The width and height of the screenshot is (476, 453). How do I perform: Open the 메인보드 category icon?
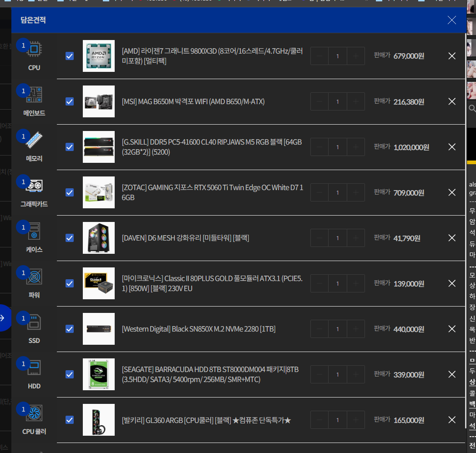tap(34, 95)
